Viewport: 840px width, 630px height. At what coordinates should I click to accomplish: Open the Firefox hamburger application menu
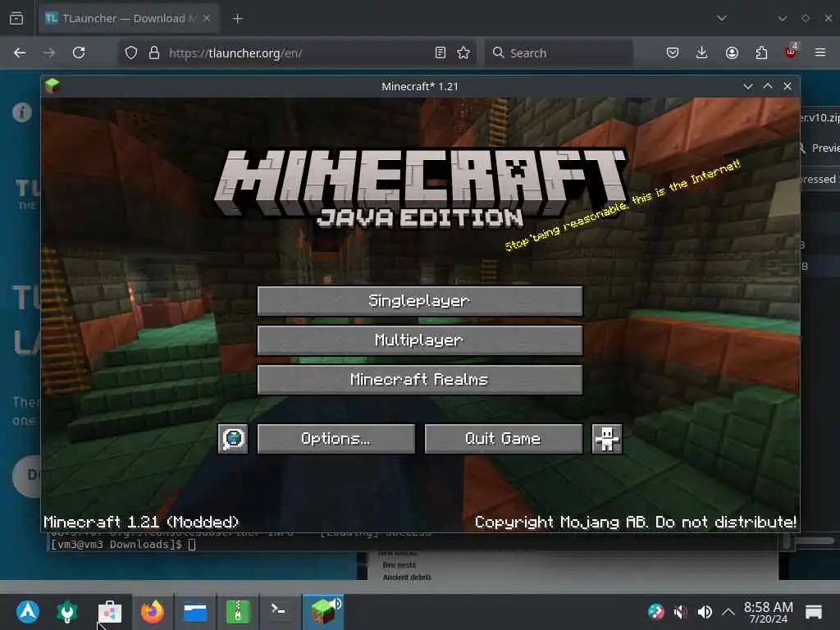click(820, 52)
